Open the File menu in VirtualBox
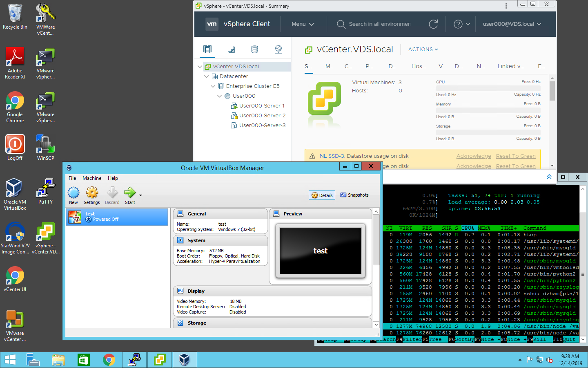This screenshot has width=588, height=381. pos(72,178)
